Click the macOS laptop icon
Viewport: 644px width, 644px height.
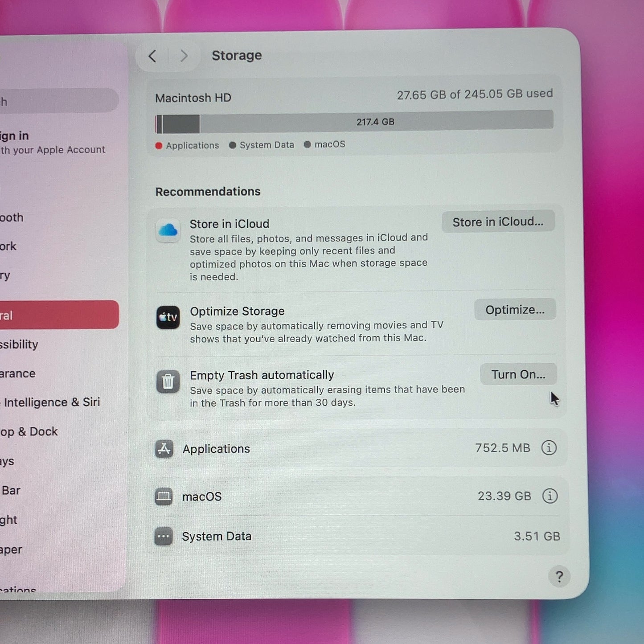[164, 496]
